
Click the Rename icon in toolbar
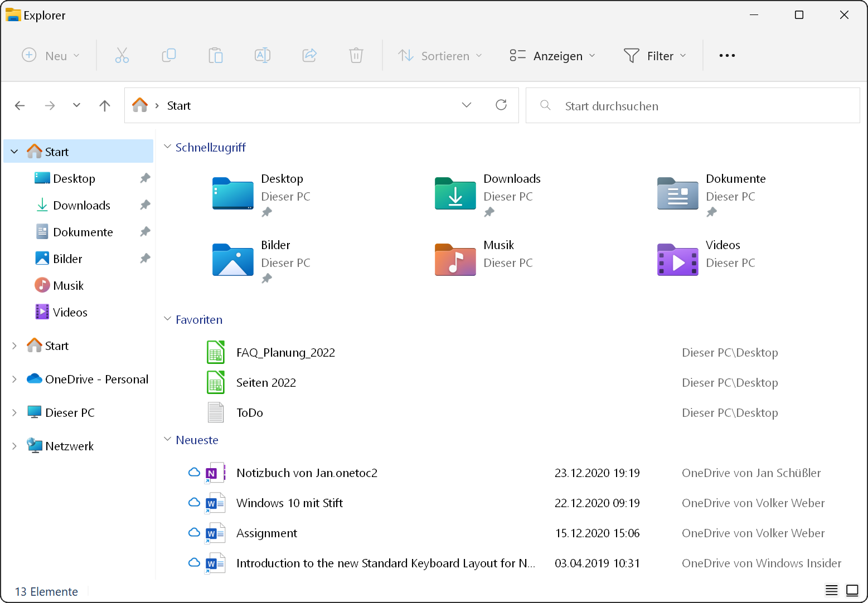tap(263, 56)
